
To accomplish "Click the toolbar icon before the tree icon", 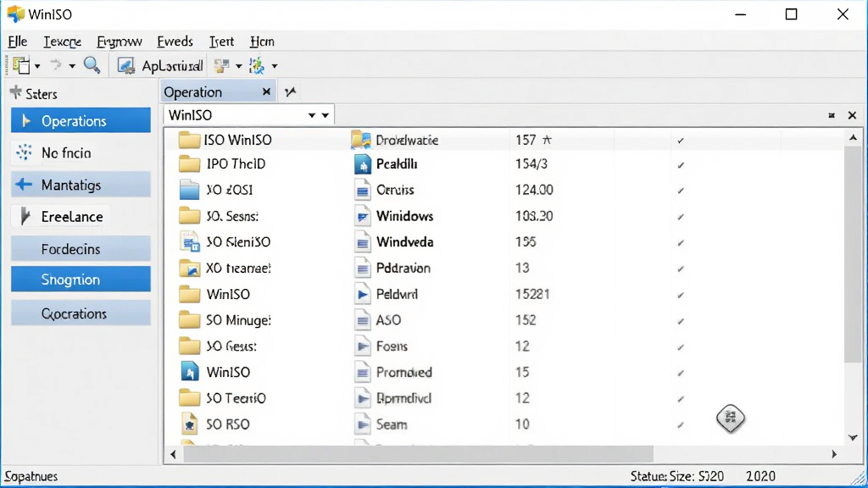I will [221, 66].
